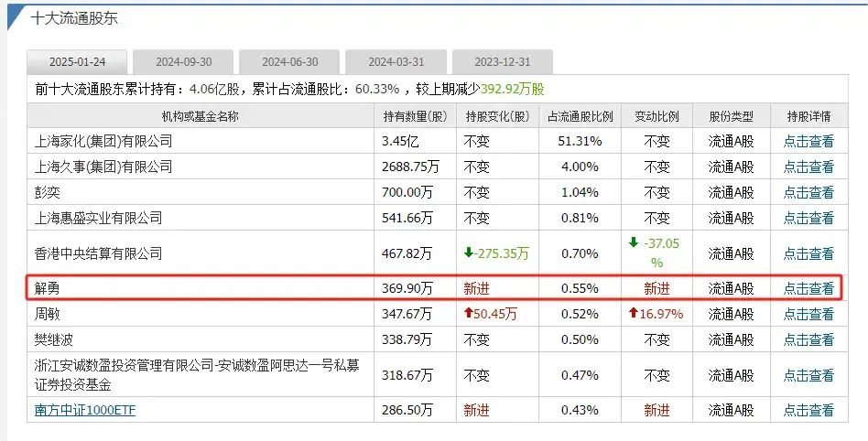Click the 机构或基金名称 column header

pos(201,116)
